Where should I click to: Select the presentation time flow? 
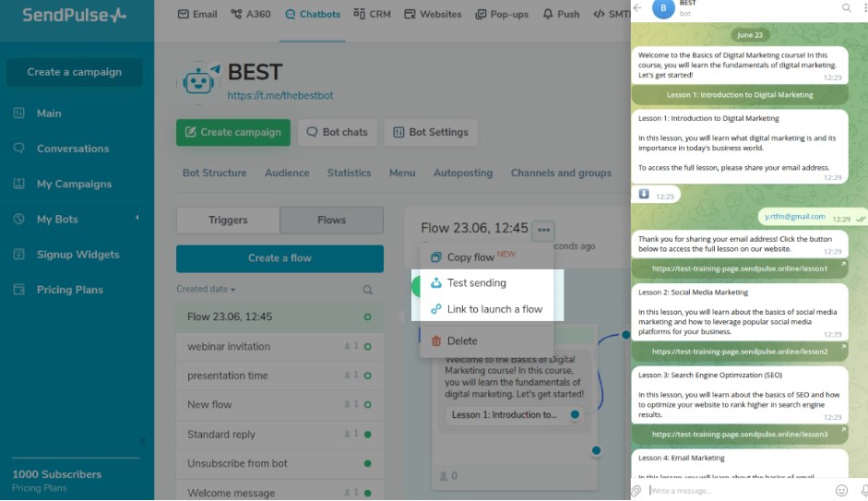pyautogui.click(x=279, y=376)
